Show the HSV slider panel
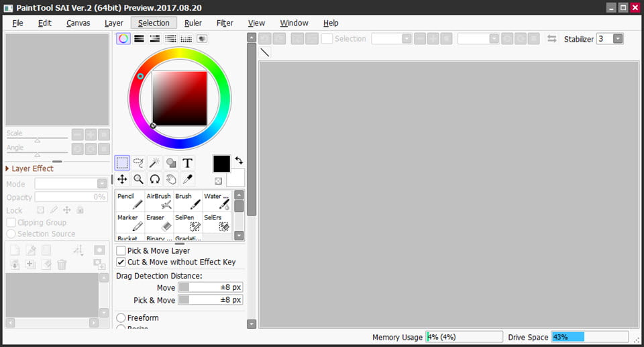The width and height of the screenshot is (644, 347). pos(155,39)
